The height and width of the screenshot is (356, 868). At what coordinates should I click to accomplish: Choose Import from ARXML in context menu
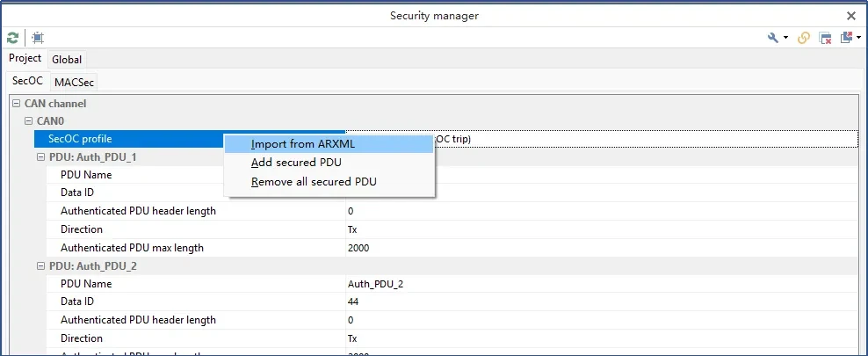pyautogui.click(x=302, y=144)
